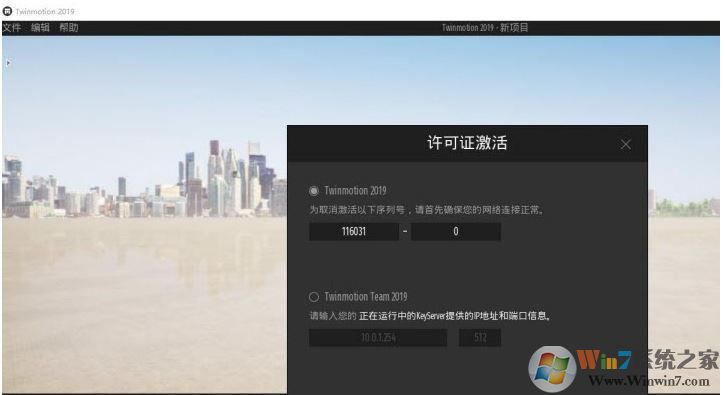Select the Twinmotion 2019 license option
Image resolution: width=726 pixels, height=395 pixels.
[x=314, y=191]
